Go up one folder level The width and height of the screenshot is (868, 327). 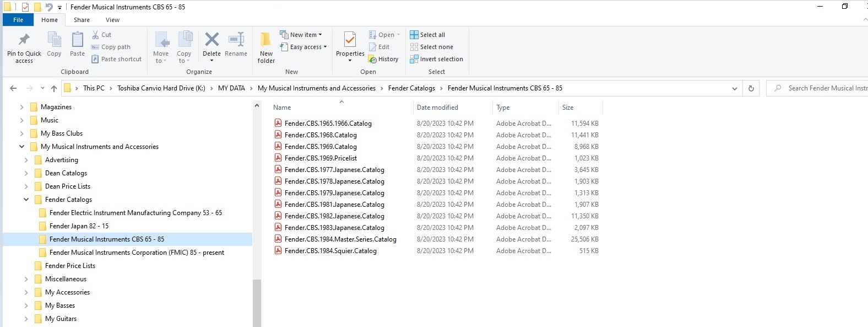click(x=53, y=88)
